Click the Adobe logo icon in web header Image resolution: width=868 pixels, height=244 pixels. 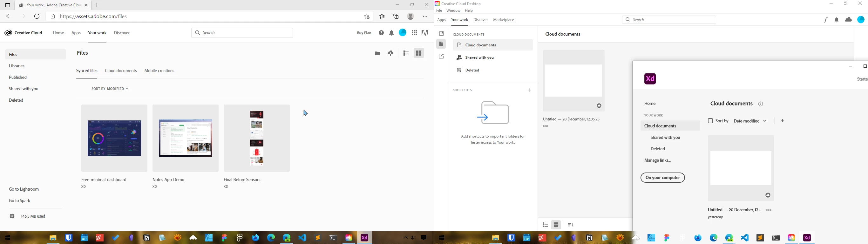pyautogui.click(x=425, y=33)
